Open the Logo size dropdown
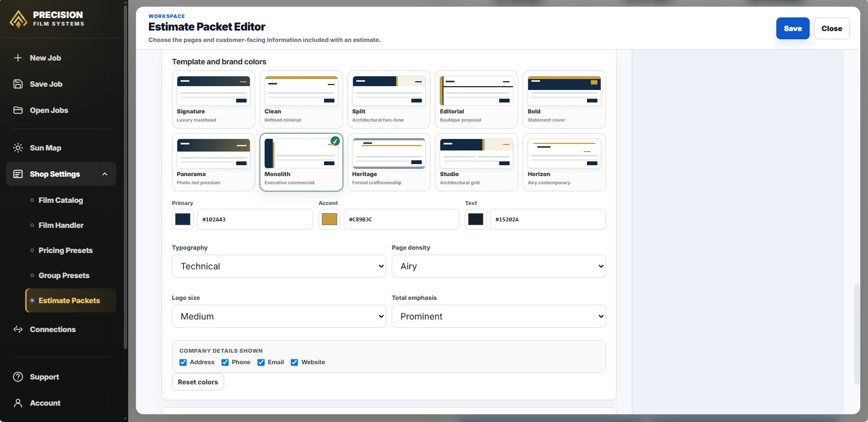The width and height of the screenshot is (868, 422). click(279, 316)
